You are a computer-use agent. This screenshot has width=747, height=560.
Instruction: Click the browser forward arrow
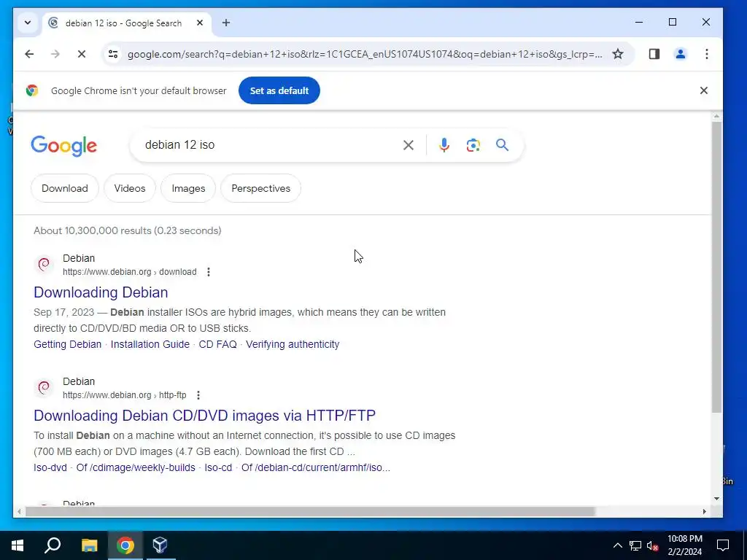click(55, 54)
